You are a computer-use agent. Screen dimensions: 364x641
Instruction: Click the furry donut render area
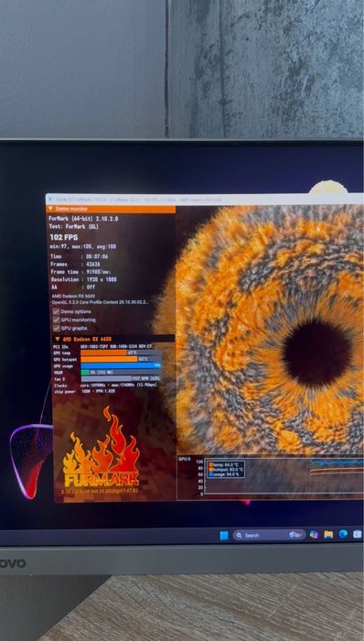[x=269, y=329]
